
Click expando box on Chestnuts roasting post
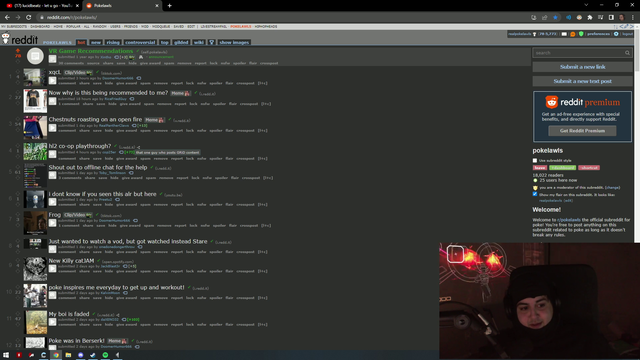53,128
